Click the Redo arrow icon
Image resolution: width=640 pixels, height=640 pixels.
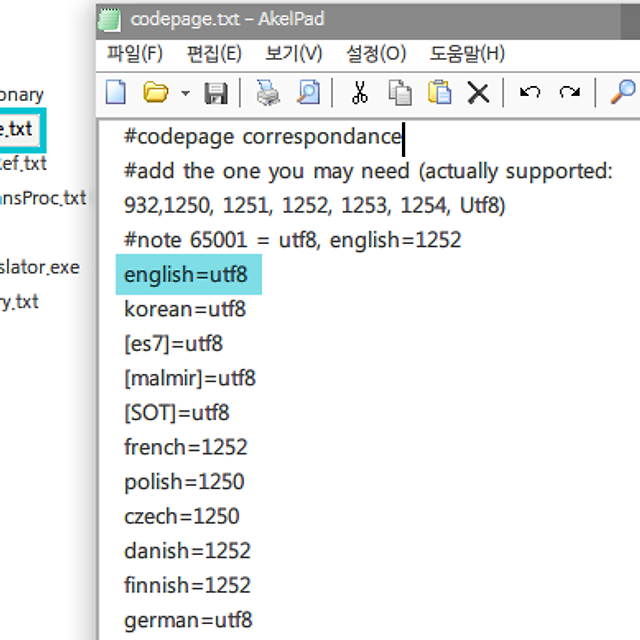[569, 92]
